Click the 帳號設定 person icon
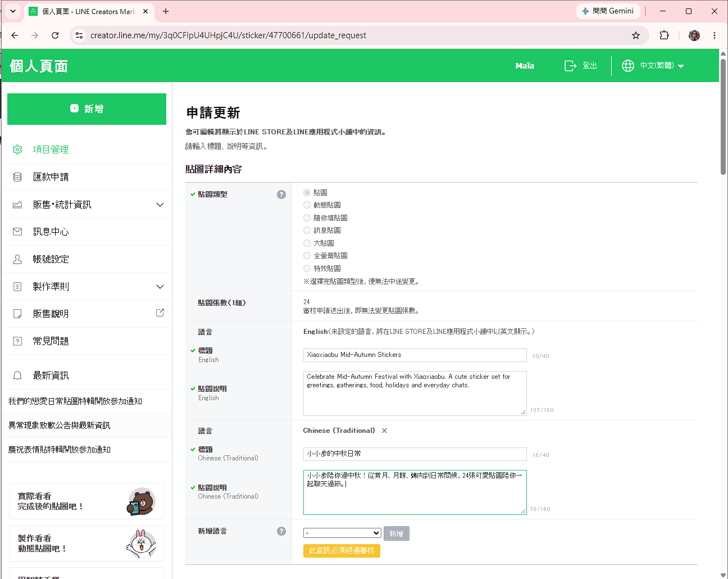Screen dimensions: 728x579 tap(17, 259)
